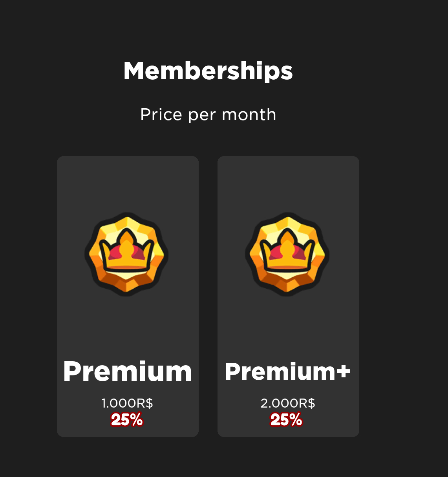Click the 2.000R$ price label
This screenshot has height=477, width=448.
coord(287,403)
